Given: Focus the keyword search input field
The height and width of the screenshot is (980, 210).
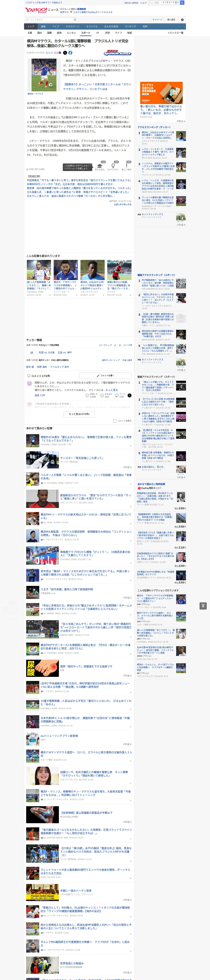Looking at the screenshot, I should coord(49,19).
